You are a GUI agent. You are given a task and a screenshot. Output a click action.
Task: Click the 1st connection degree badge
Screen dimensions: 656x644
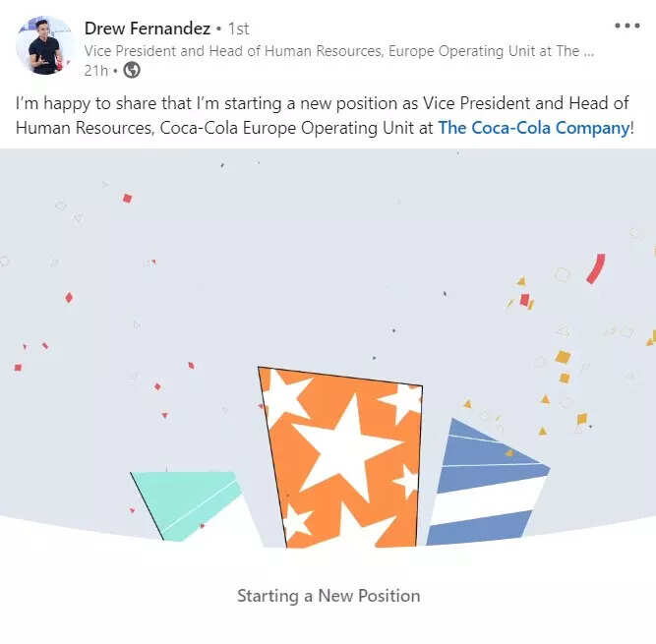[x=239, y=29]
